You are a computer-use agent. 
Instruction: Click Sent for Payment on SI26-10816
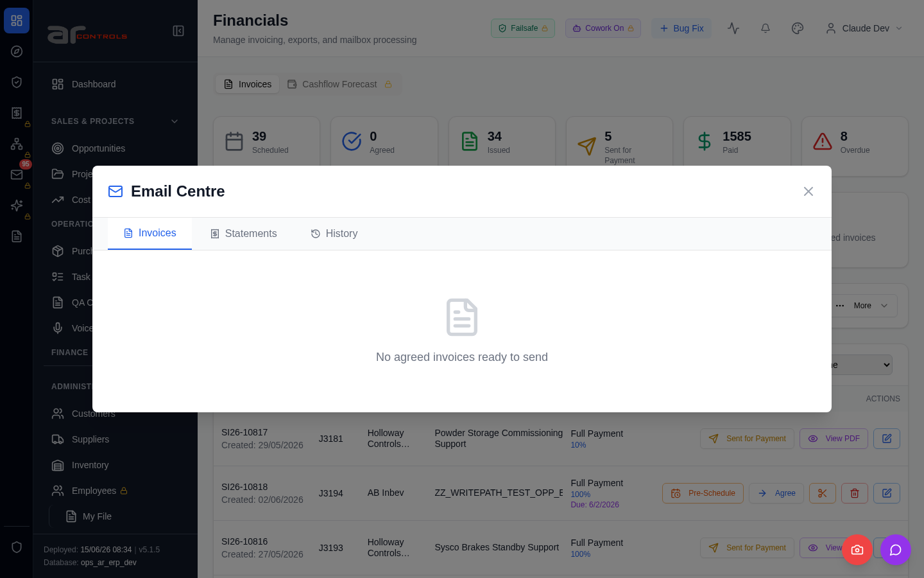747,548
